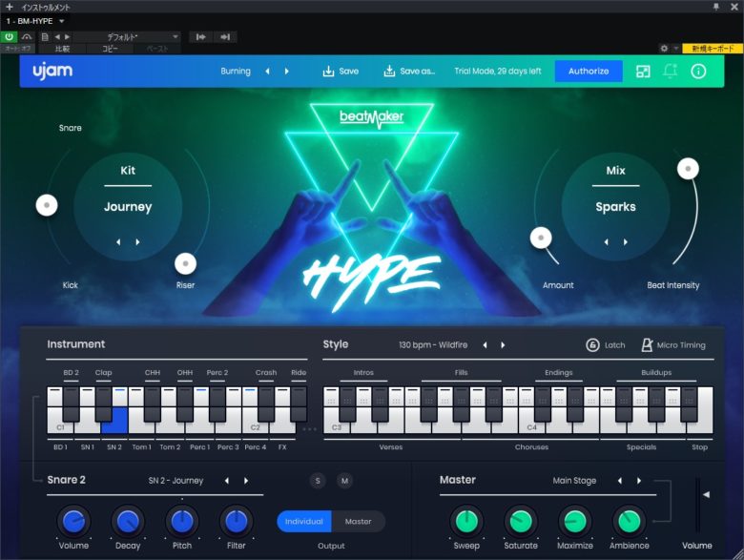Click the Maximize knob
The height and width of the screenshot is (560, 744).
pos(574,521)
